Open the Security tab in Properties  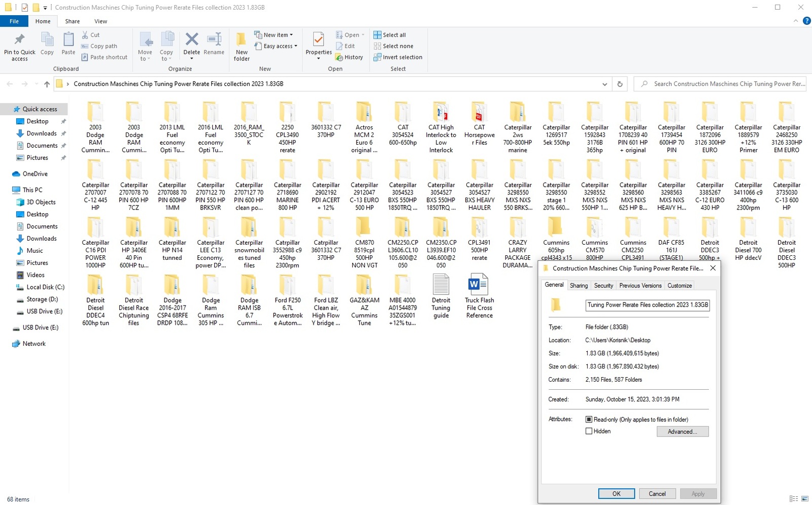(x=603, y=286)
